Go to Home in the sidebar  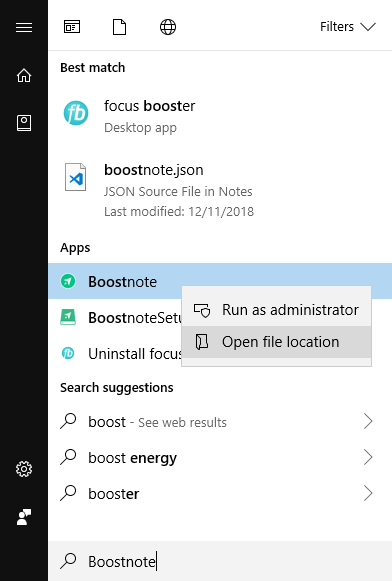coord(24,76)
